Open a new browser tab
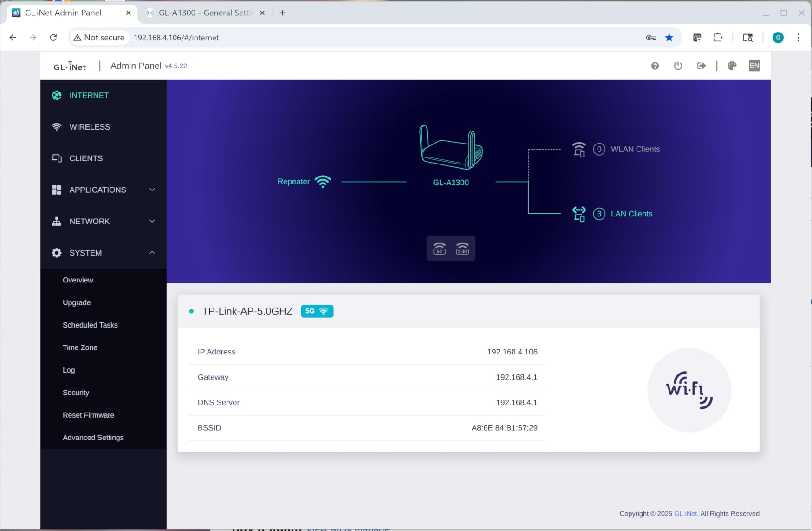The width and height of the screenshot is (812, 531). [282, 13]
